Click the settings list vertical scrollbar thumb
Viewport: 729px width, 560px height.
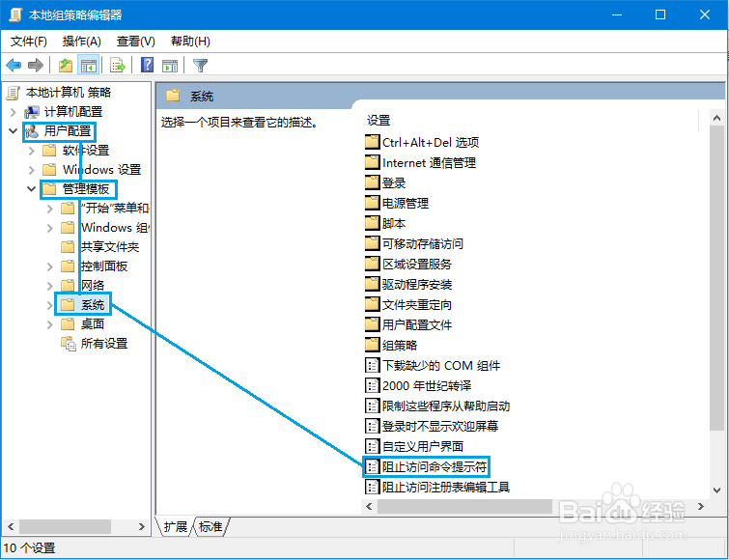pyautogui.click(x=716, y=277)
